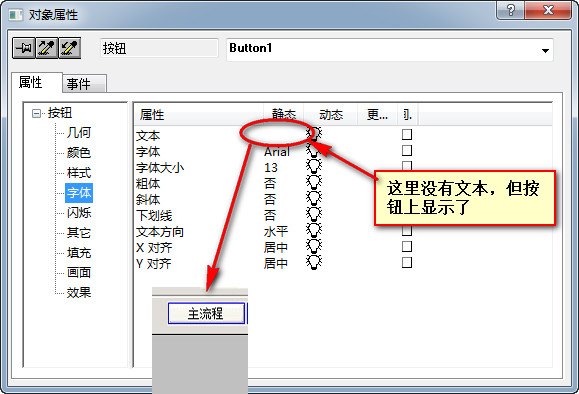This screenshot has width=579, height=394.
Task: Toggle the checkbox in the 文本 row
Action: (x=407, y=134)
